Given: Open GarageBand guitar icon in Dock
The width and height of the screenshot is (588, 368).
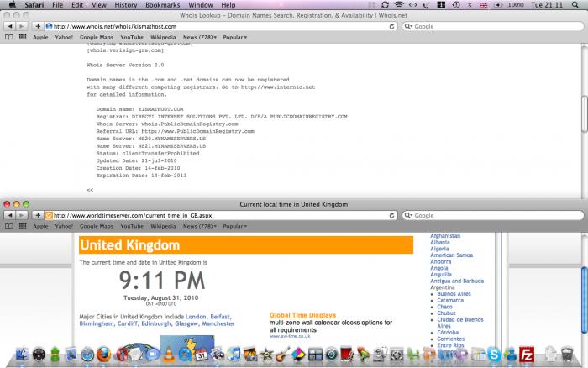Looking at the screenshot, I should coord(282,354).
